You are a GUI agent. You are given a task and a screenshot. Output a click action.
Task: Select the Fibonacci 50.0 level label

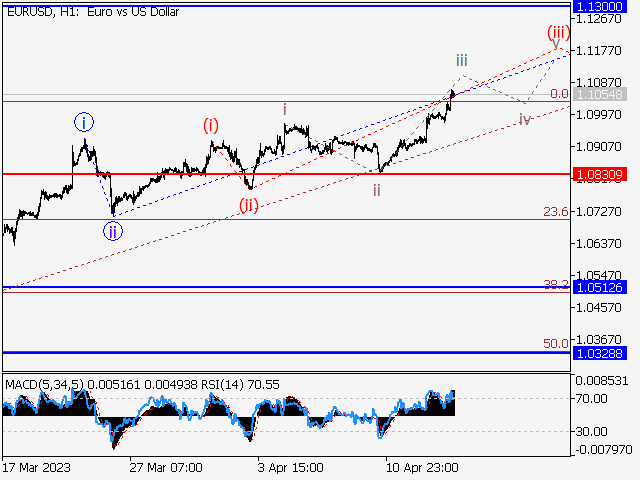[x=556, y=343]
